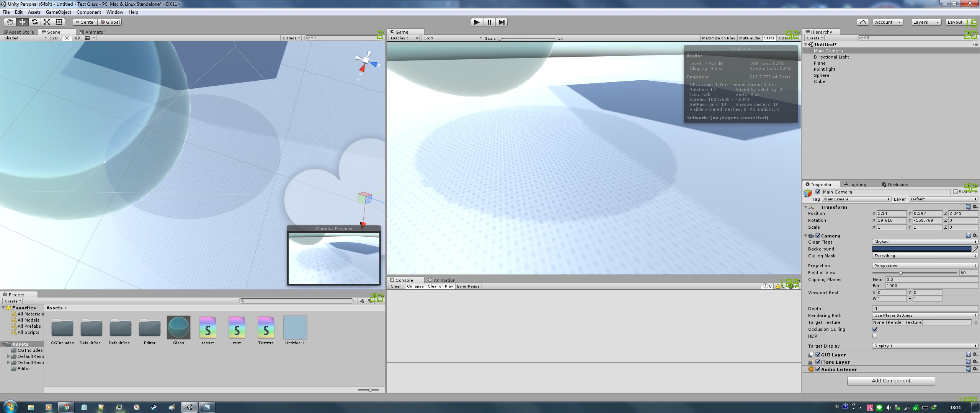
Task: Enable the HDR checkbox
Action: 875,336
